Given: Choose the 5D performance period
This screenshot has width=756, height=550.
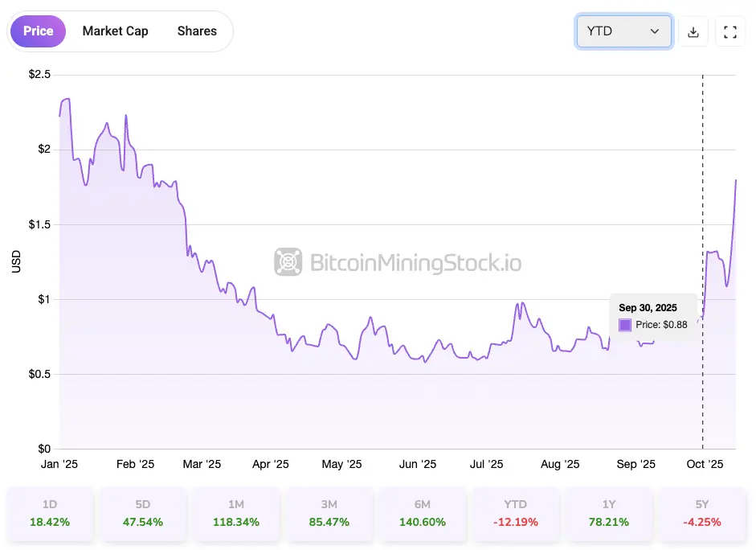Looking at the screenshot, I should tap(142, 513).
